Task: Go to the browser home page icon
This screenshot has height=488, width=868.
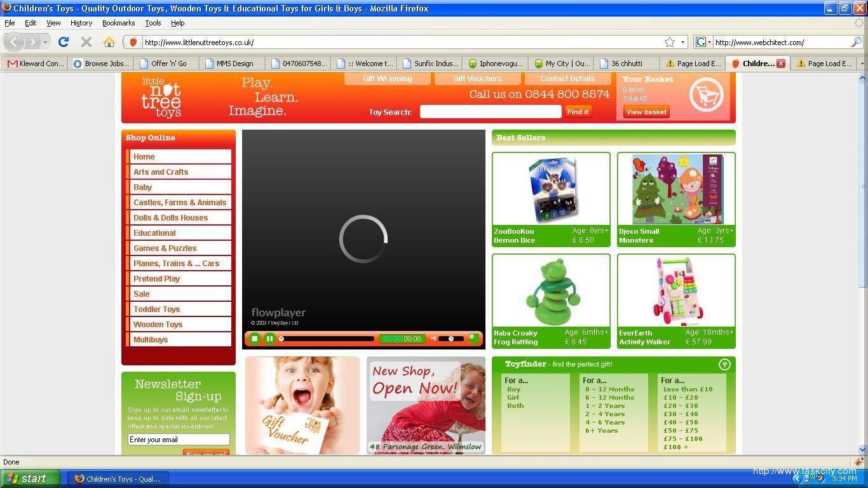Action: click(x=109, y=42)
